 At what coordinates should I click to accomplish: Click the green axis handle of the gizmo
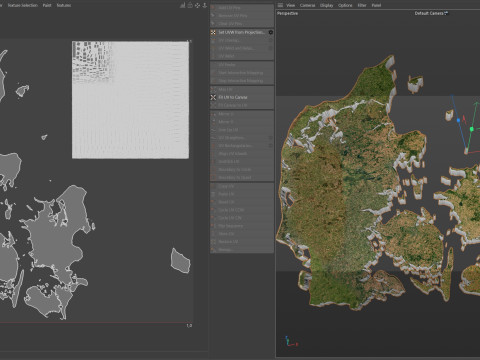click(x=472, y=129)
